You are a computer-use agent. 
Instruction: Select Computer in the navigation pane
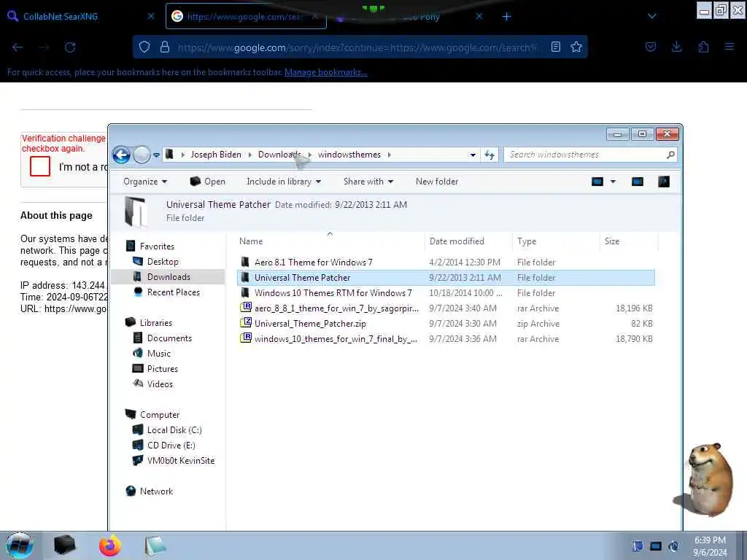tap(160, 414)
